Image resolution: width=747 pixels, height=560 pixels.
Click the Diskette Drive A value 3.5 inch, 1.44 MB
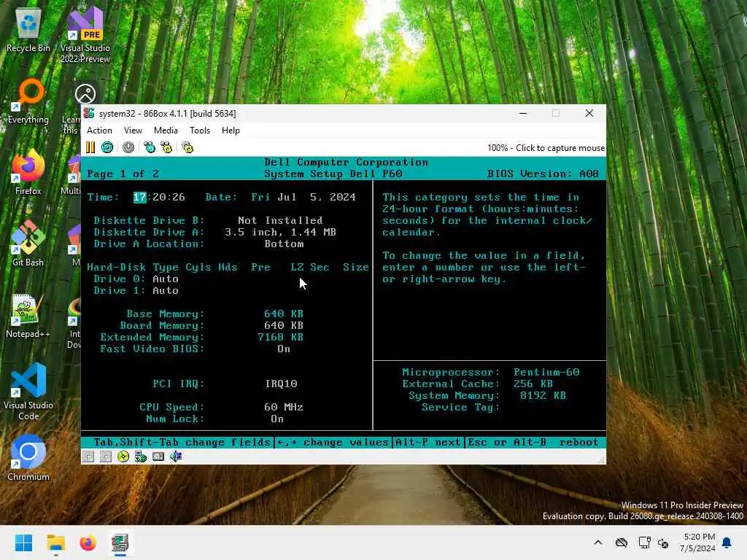tap(281, 233)
